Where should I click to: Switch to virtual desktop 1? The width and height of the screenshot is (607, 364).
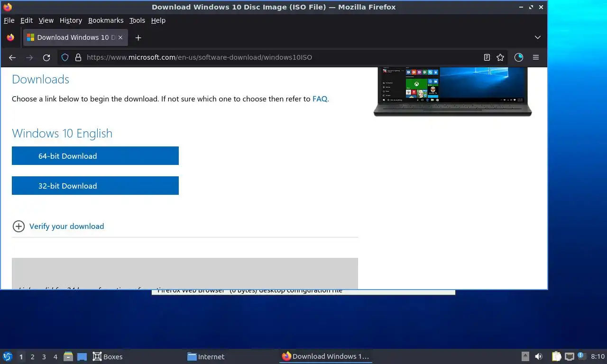tap(21, 357)
